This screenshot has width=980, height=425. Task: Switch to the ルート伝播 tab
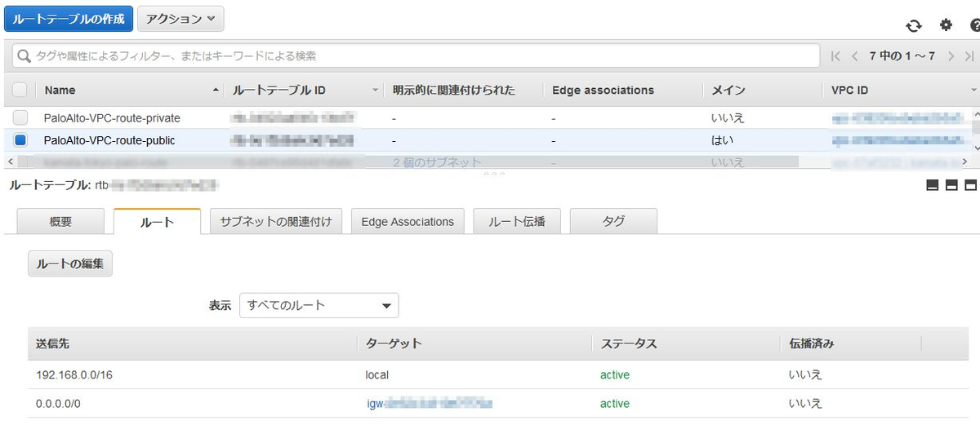(516, 221)
